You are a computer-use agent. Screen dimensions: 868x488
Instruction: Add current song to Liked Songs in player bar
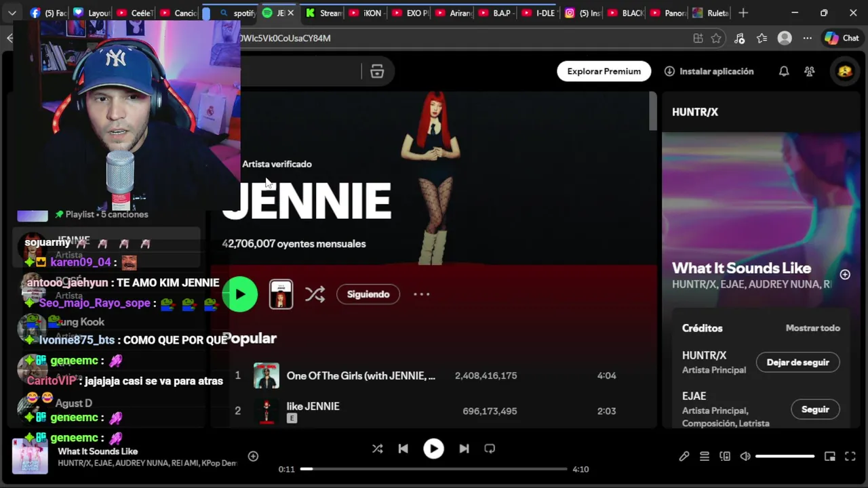[x=253, y=457]
